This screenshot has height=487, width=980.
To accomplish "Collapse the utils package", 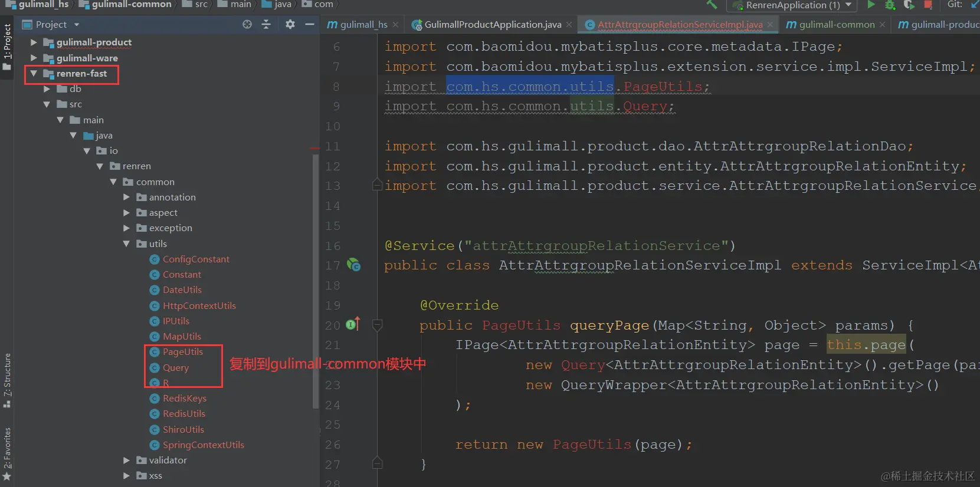I will (x=126, y=244).
